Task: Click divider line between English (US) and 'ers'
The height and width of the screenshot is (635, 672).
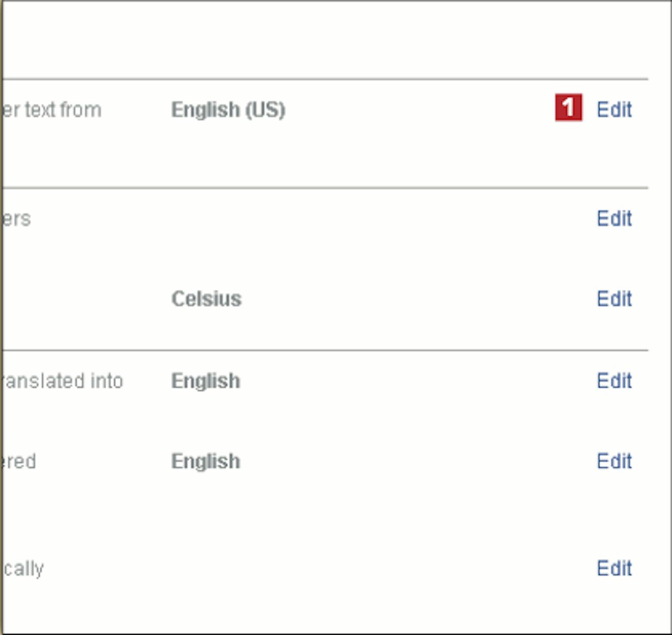Action: 325,188
